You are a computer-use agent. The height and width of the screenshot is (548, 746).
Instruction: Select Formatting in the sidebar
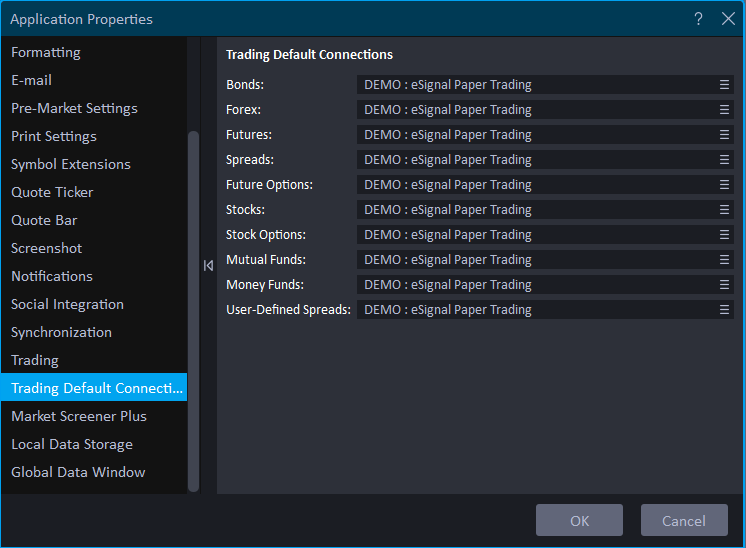[94, 52]
